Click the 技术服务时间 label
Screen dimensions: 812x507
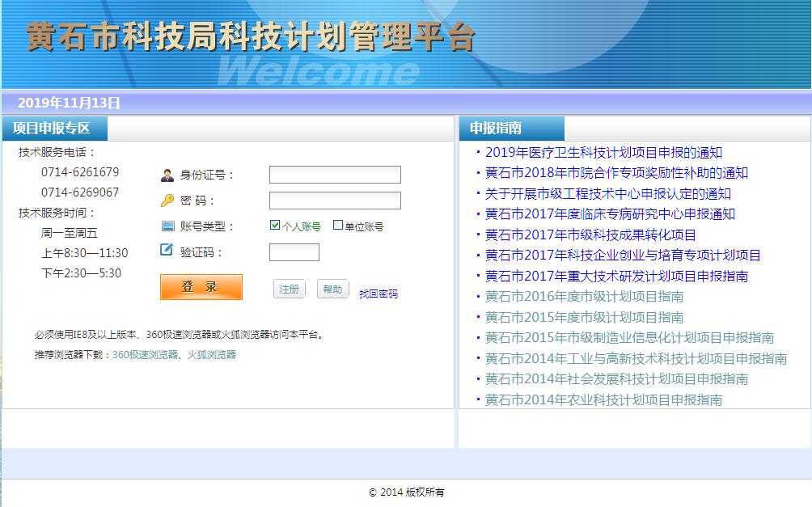[x=57, y=213]
